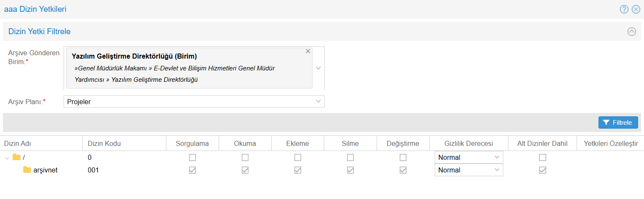Tick Silme for the root directory
The image size is (644, 199).
pyautogui.click(x=350, y=158)
